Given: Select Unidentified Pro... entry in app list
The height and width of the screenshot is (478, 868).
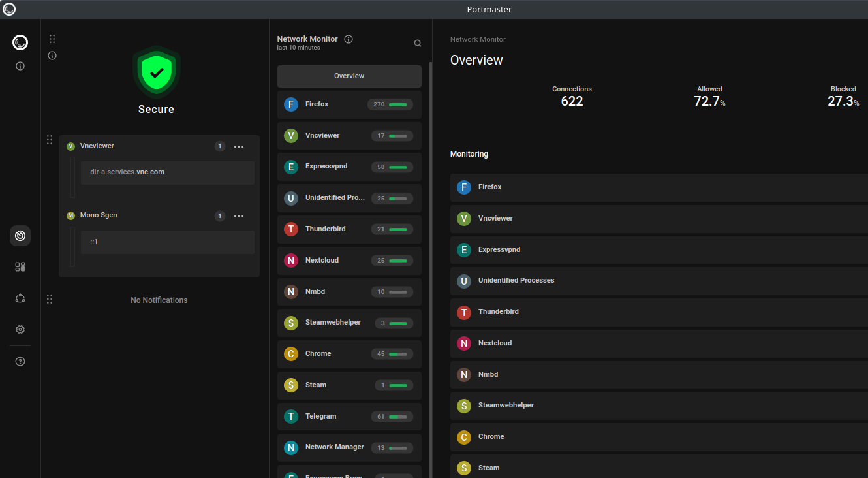Looking at the screenshot, I should pos(349,198).
